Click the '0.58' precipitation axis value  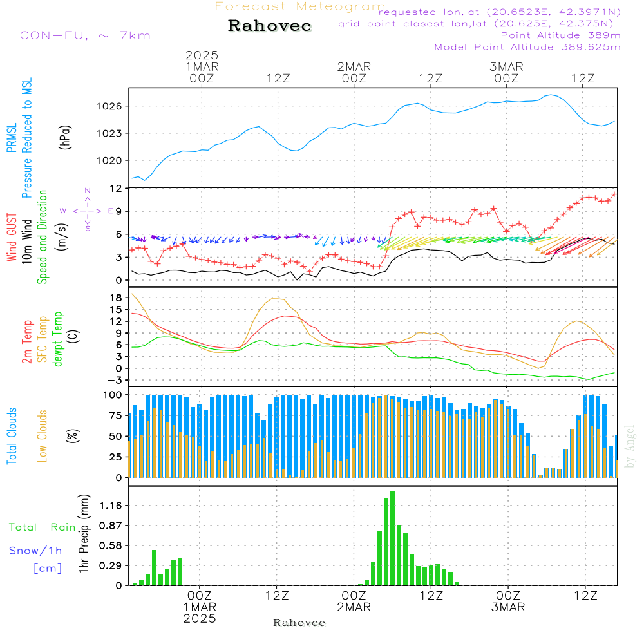[x=111, y=546]
